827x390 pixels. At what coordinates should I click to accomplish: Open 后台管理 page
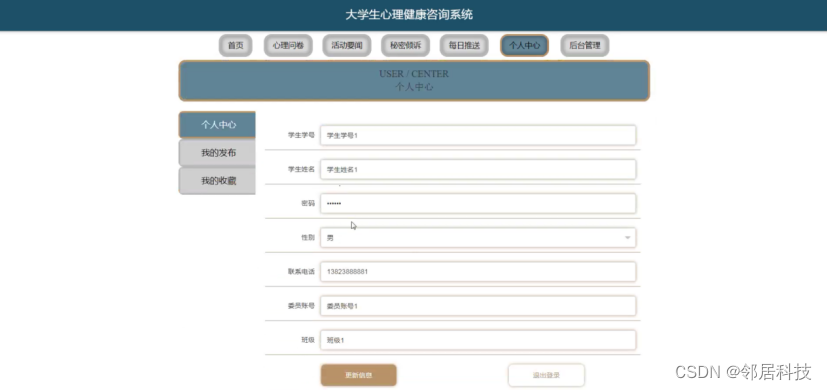584,45
